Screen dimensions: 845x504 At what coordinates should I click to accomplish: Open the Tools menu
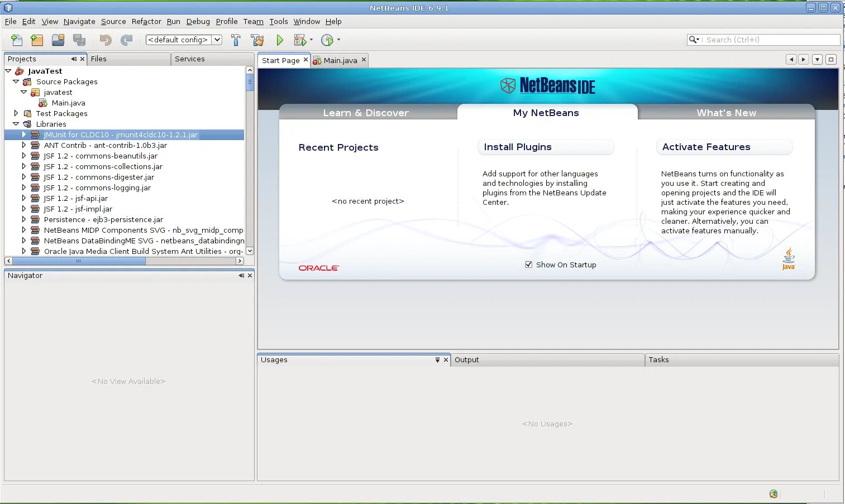279,21
